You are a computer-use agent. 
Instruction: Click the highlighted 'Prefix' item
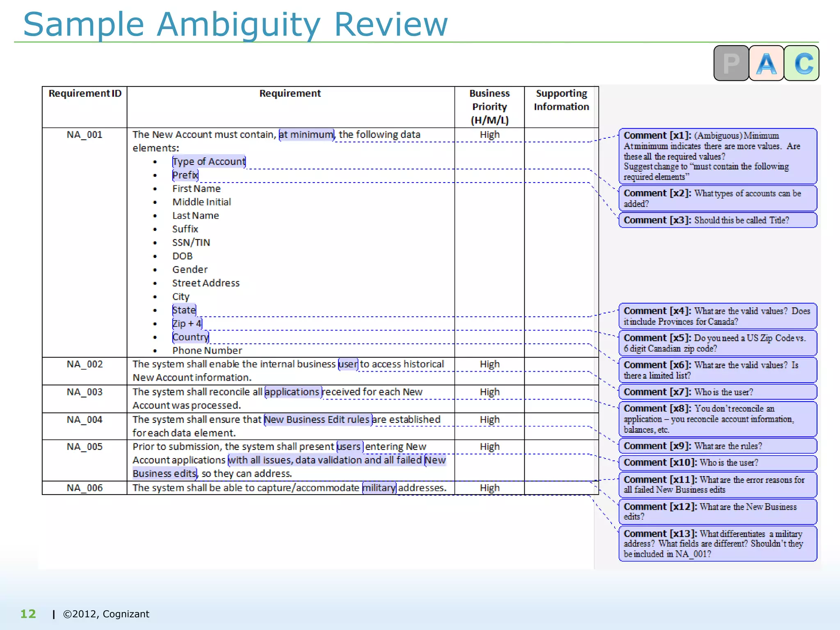click(185, 175)
